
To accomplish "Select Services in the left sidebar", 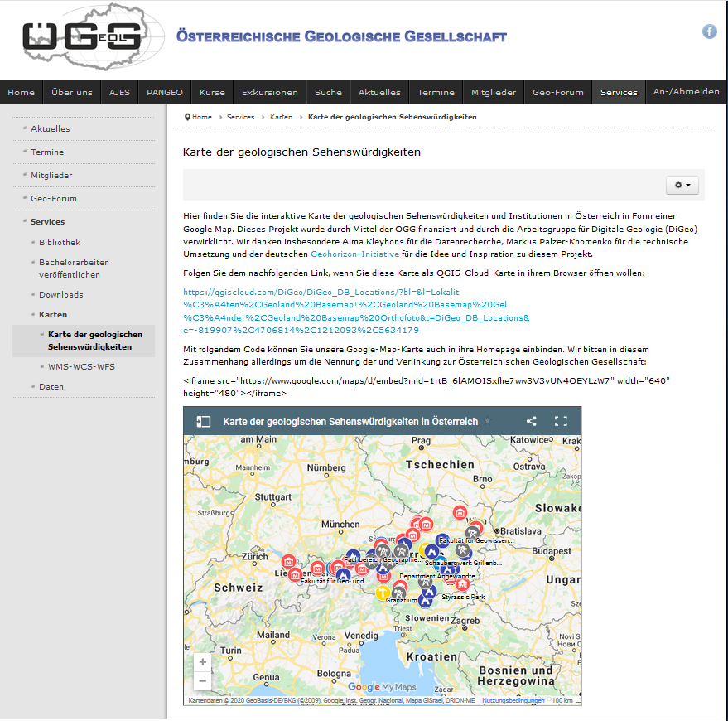I will (x=47, y=221).
